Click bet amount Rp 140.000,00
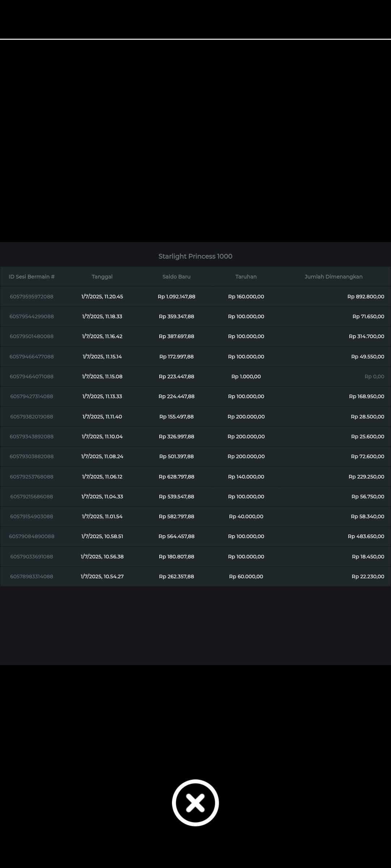The height and width of the screenshot is (868, 391). pos(246,477)
